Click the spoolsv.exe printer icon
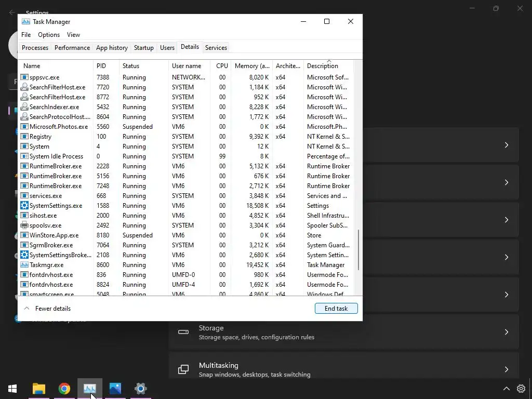The height and width of the screenshot is (399, 532). tap(24, 225)
